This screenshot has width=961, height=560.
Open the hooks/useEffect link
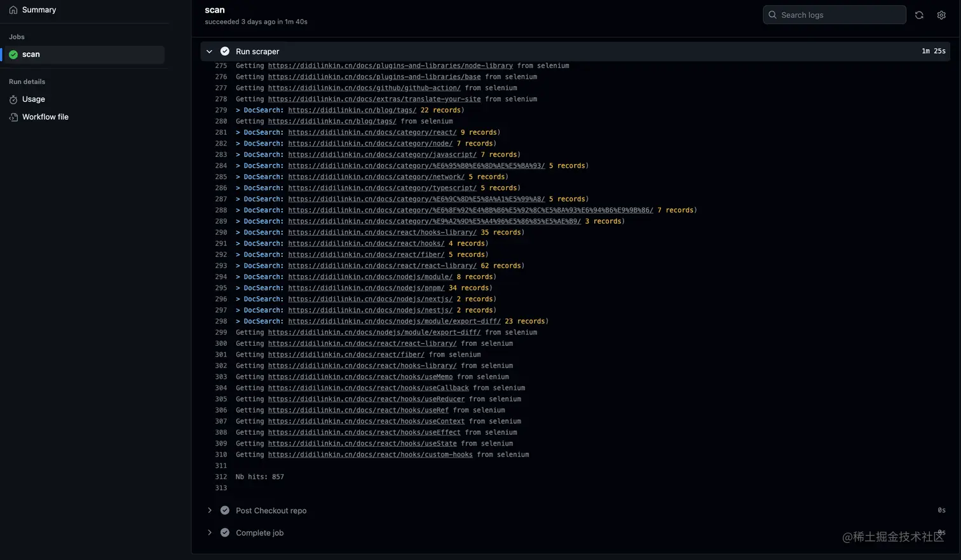coord(364,433)
